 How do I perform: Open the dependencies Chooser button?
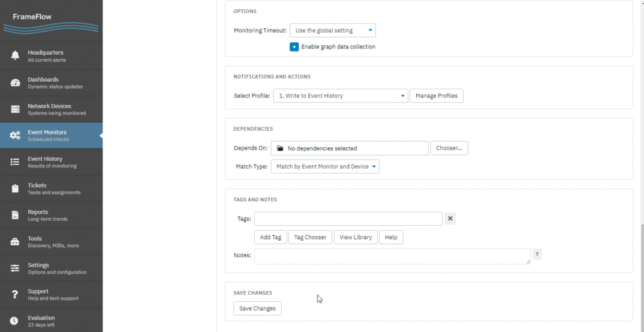coord(449,148)
